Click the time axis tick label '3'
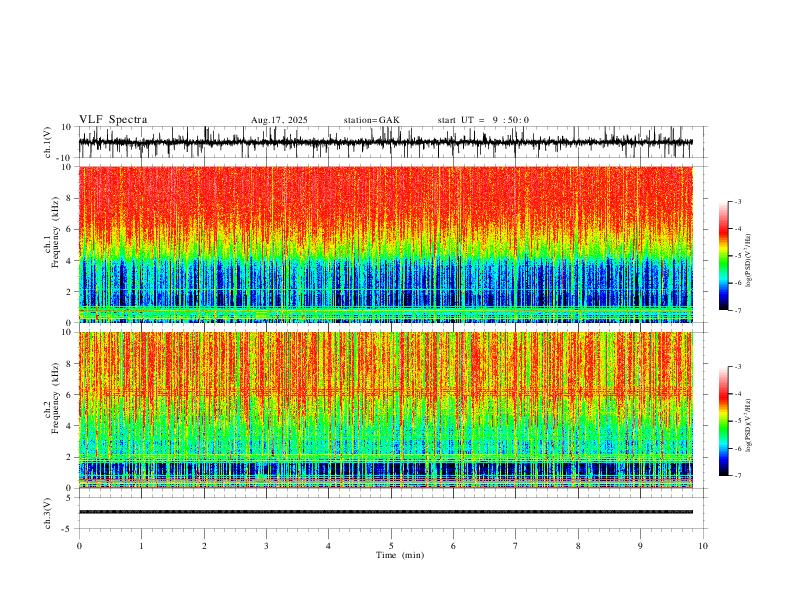This screenshot has height=612, width=792. tap(266, 546)
